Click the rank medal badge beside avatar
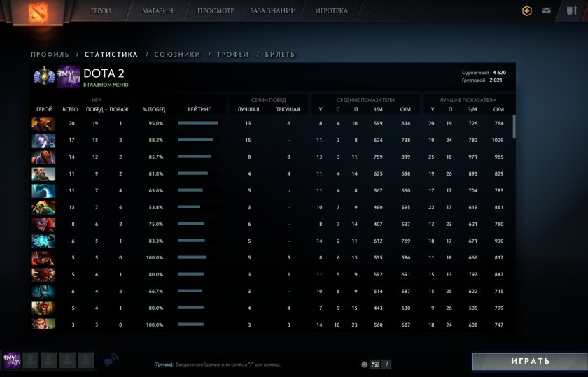The width and height of the screenshot is (588, 377). coord(44,76)
